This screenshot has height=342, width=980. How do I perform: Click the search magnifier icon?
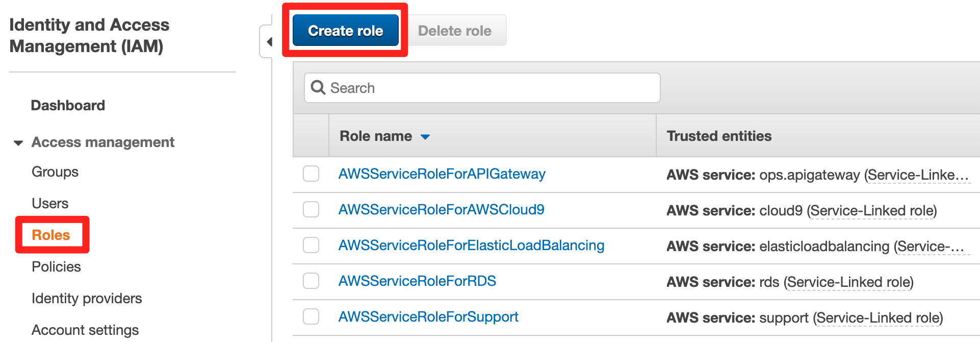pyautogui.click(x=318, y=88)
